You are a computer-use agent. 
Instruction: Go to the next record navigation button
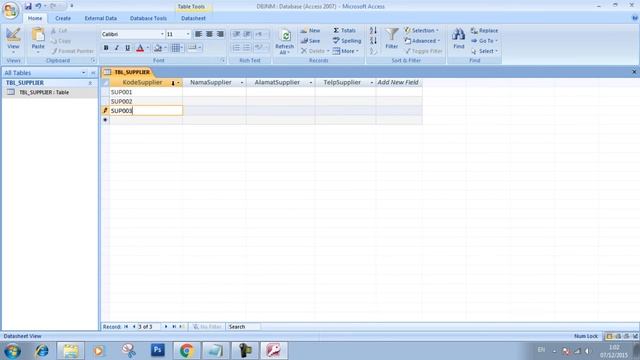tap(166, 327)
